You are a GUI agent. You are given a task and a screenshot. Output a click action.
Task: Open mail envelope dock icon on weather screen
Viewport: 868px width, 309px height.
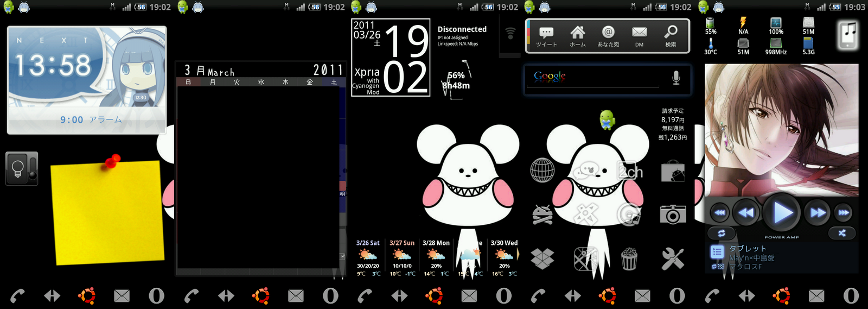[x=469, y=295]
